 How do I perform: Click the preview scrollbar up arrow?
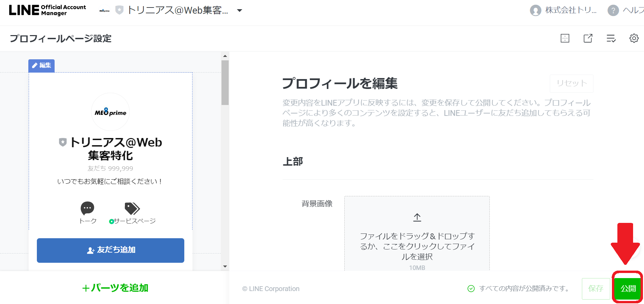(225, 56)
